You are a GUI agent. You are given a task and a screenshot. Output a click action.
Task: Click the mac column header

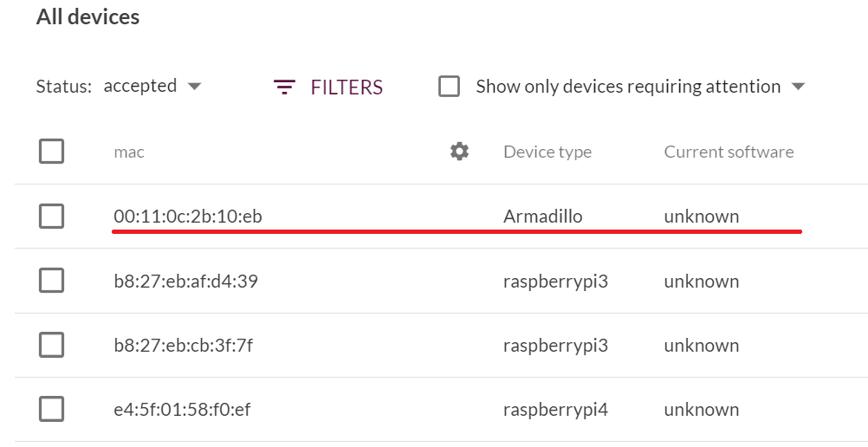click(x=129, y=152)
